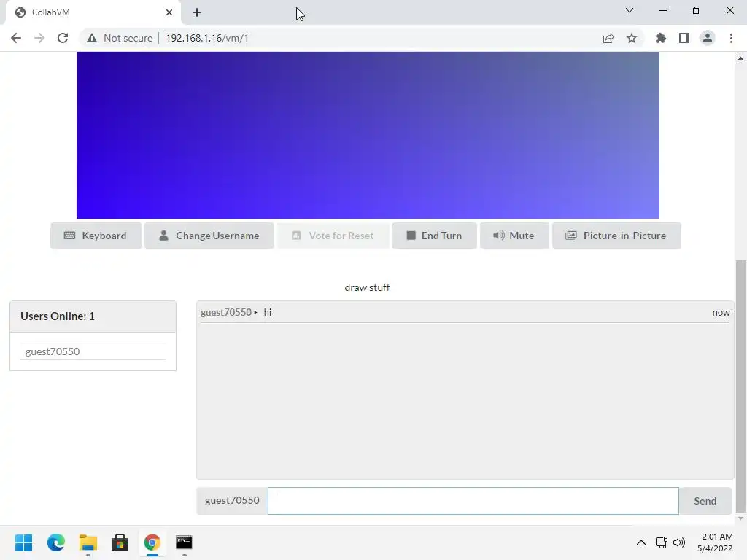Image resolution: width=747 pixels, height=560 pixels.
Task: Go forward in browser history
Action: click(39, 38)
